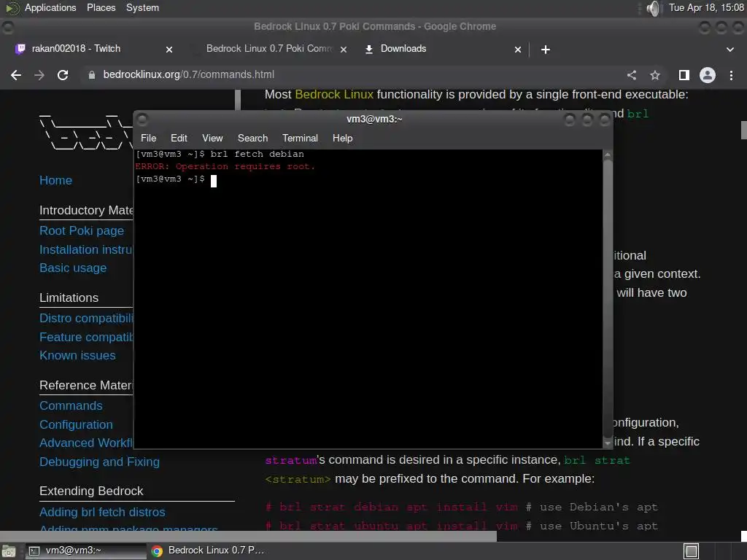
Task: Open Known issues link
Action: (77, 356)
